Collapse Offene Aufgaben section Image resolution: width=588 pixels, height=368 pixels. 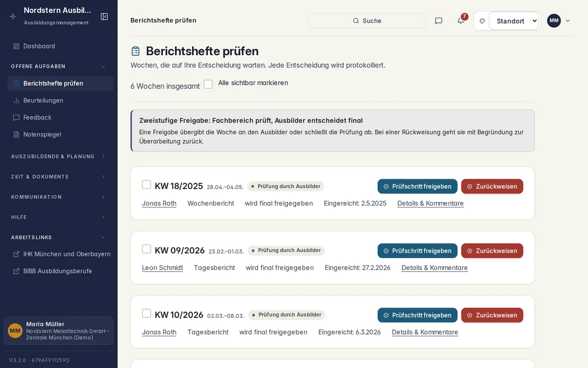(x=58, y=66)
